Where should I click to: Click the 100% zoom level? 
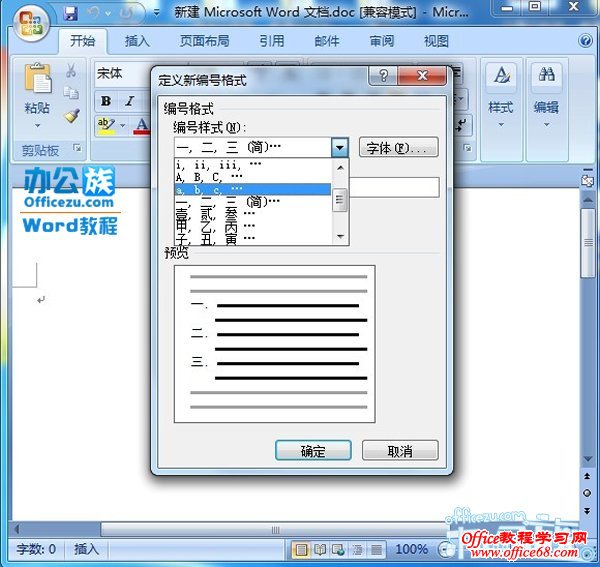pos(411,549)
